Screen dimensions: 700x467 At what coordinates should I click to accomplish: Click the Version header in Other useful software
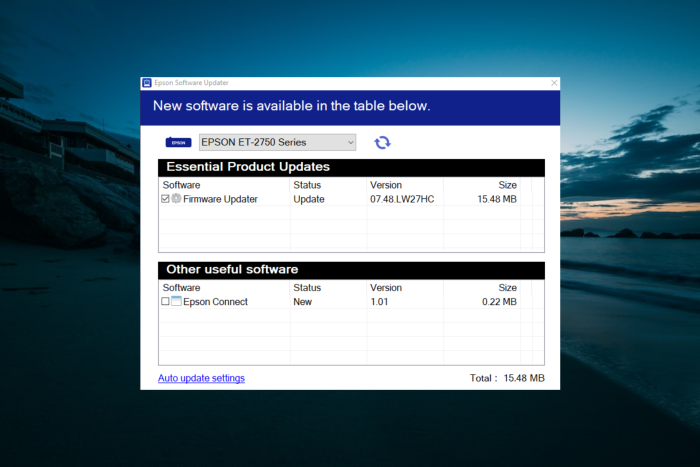386,288
